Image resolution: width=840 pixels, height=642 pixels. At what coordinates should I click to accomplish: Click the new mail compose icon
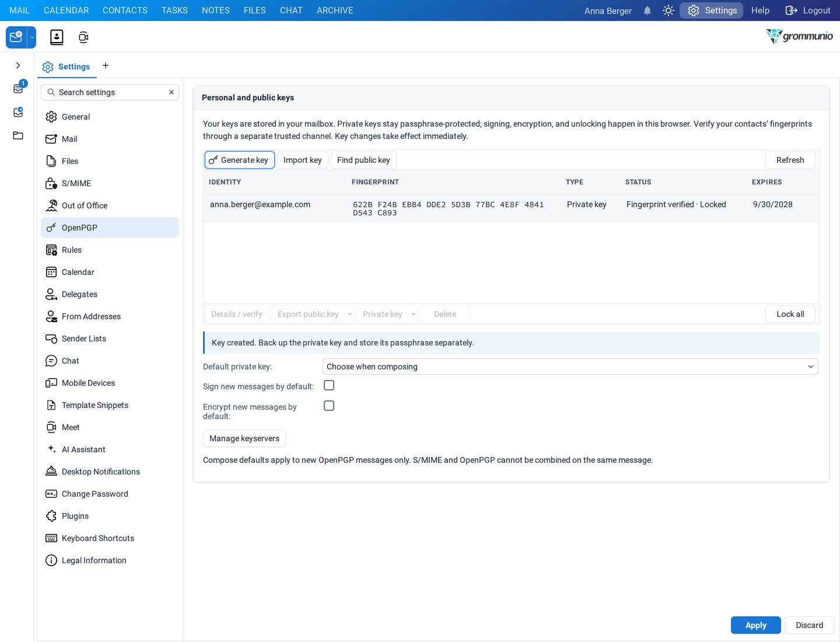(x=16, y=37)
